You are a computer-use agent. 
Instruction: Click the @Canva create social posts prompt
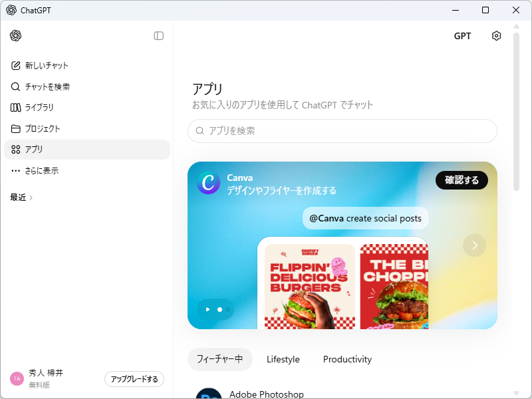[x=365, y=218]
